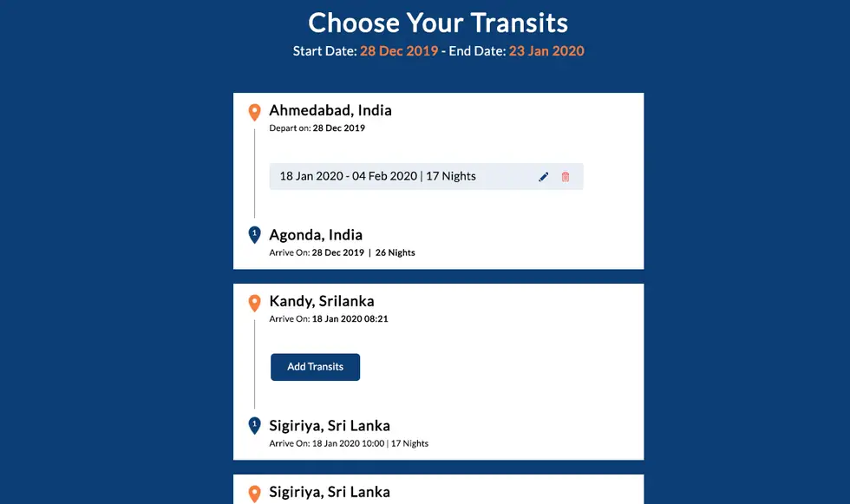This screenshot has width=850, height=504.
Task: Click the orange pin in the bottom Sigiriya card
Action: tap(254, 494)
